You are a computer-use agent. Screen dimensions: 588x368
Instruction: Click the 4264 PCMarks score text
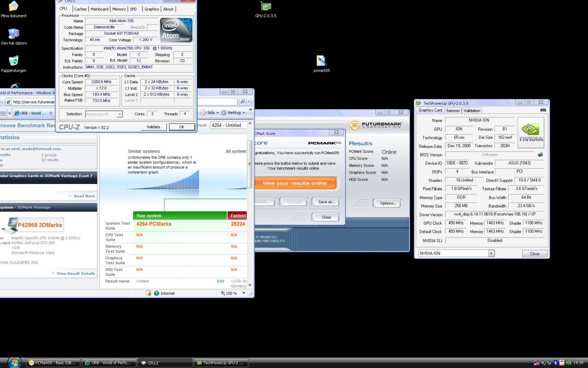point(154,224)
